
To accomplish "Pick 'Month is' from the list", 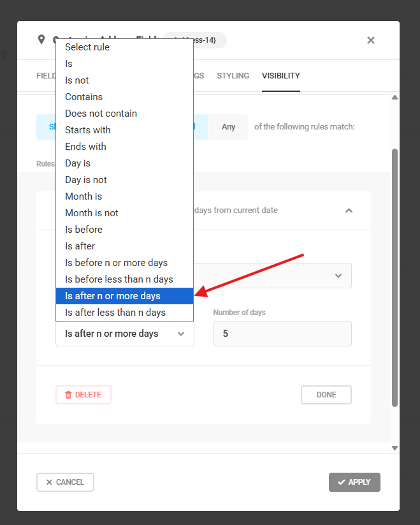I will (124, 196).
